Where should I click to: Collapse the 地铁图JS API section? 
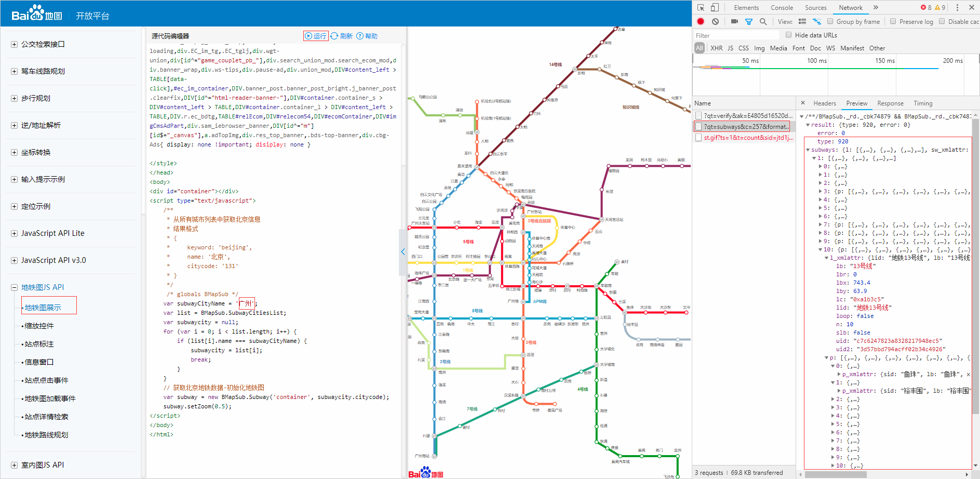click(14, 287)
